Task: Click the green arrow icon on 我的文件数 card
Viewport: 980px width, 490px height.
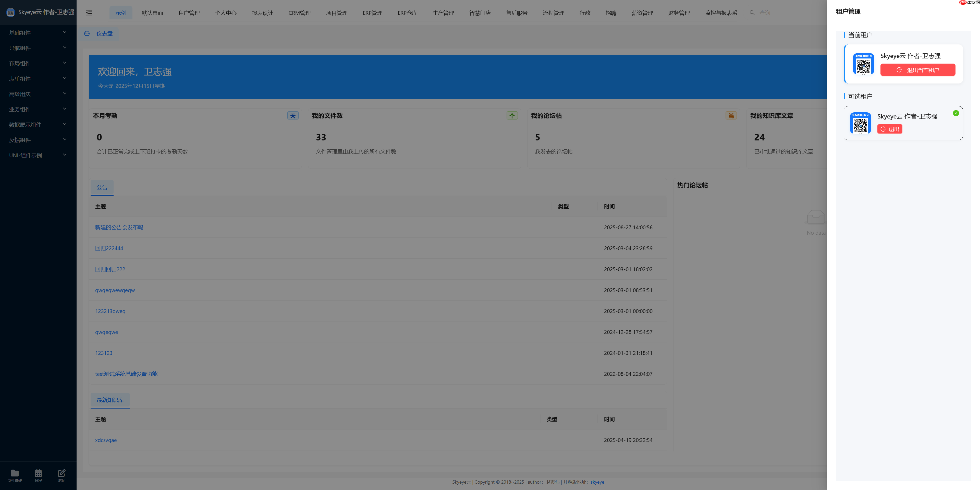Action: point(512,115)
